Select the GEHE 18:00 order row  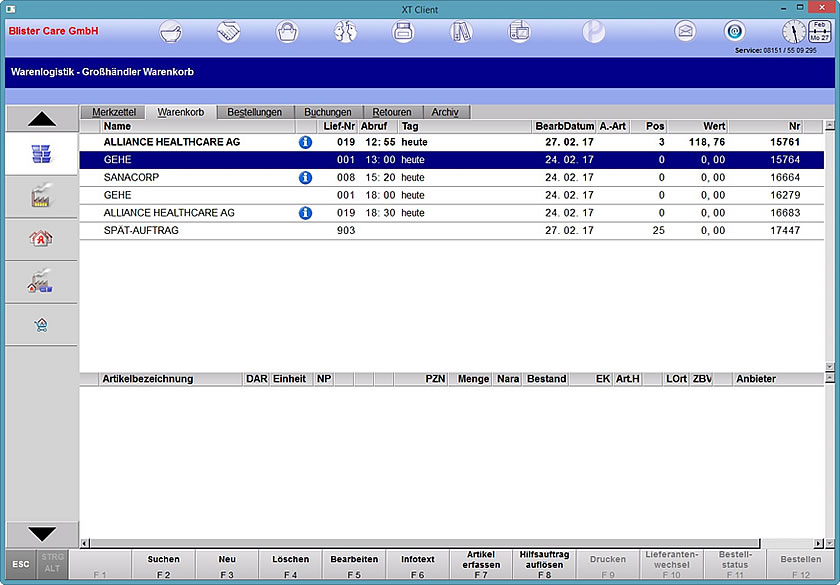click(452, 195)
